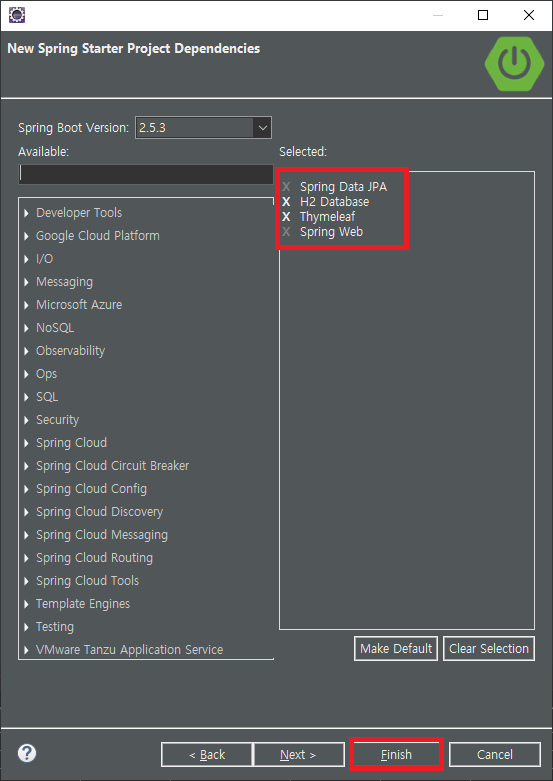Remove H2 Database with its X
Screen dimensions: 553x781
[286, 202]
